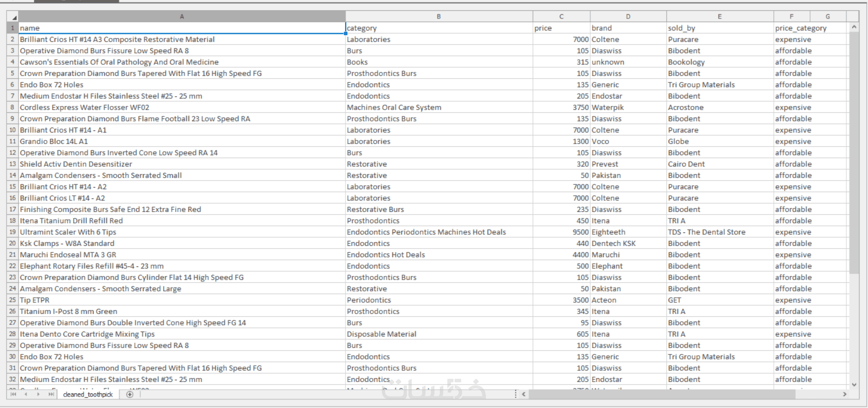Viewport: 868px width, 408px height.
Task: Select seller cell 'TDS - The Dental Store'
Action: tap(720, 232)
